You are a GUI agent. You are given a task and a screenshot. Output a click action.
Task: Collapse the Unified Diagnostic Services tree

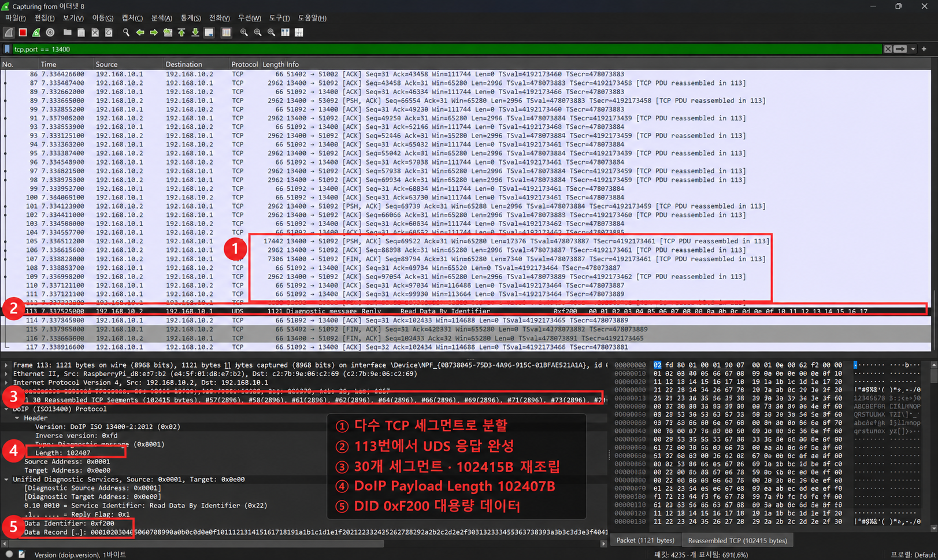tap(6, 480)
